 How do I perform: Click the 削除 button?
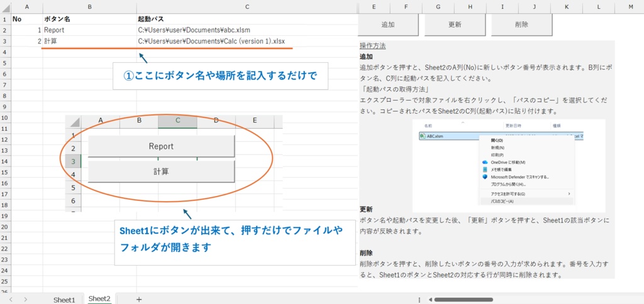pos(521,24)
